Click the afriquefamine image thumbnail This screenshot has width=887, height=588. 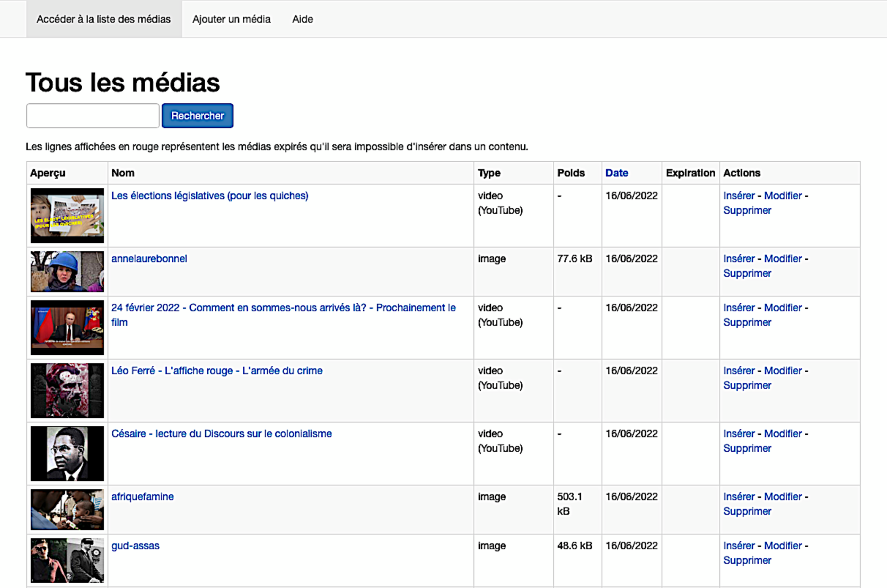point(67,509)
